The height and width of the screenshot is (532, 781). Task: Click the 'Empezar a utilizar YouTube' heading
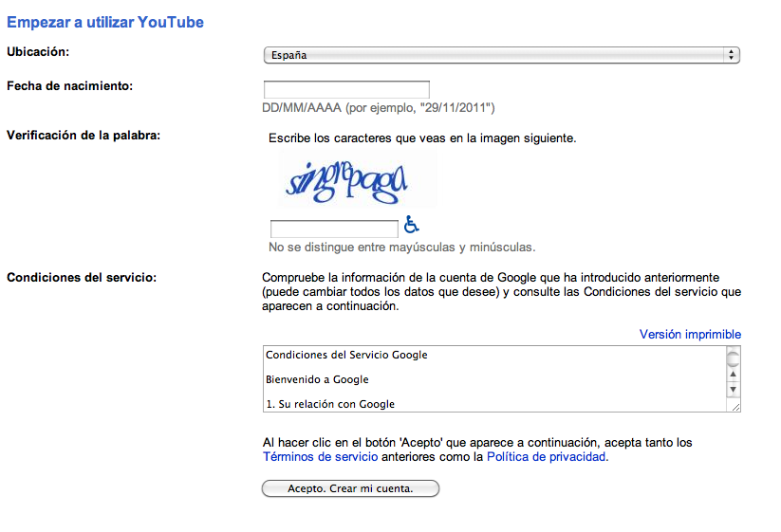tap(105, 23)
